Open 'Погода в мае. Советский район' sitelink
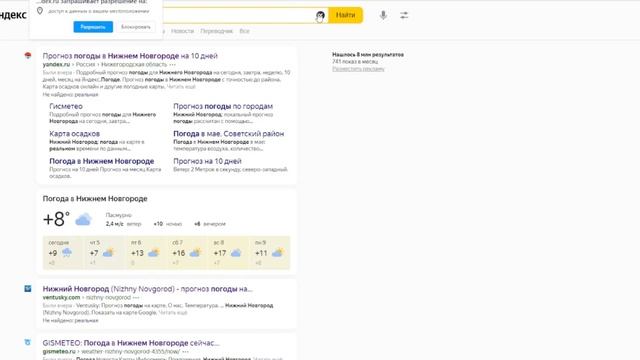 coord(229,133)
